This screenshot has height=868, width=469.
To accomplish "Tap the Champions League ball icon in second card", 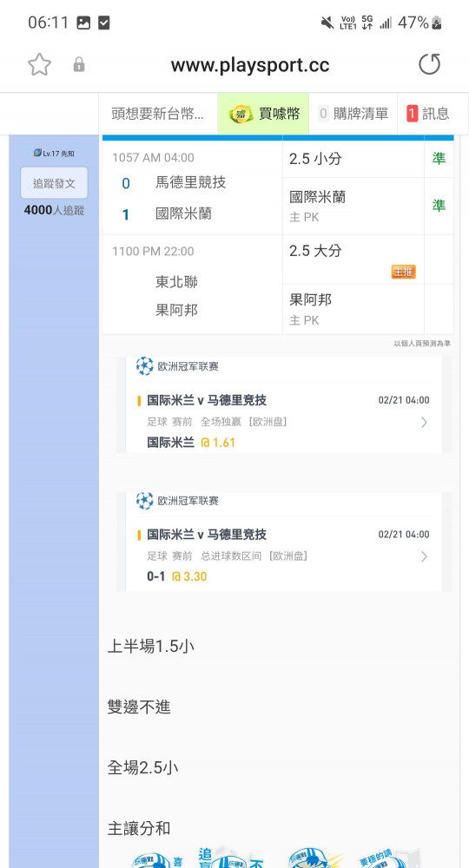I will [144, 501].
